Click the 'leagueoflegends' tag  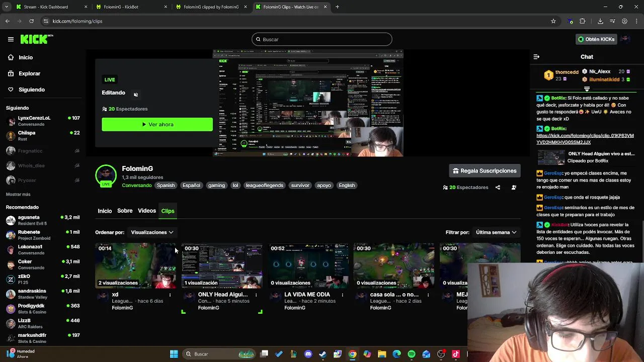tap(264, 186)
